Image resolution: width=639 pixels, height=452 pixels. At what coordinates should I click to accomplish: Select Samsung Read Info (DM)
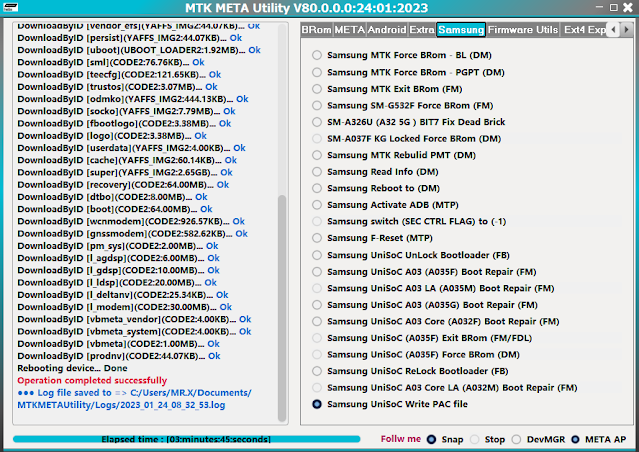point(375,172)
